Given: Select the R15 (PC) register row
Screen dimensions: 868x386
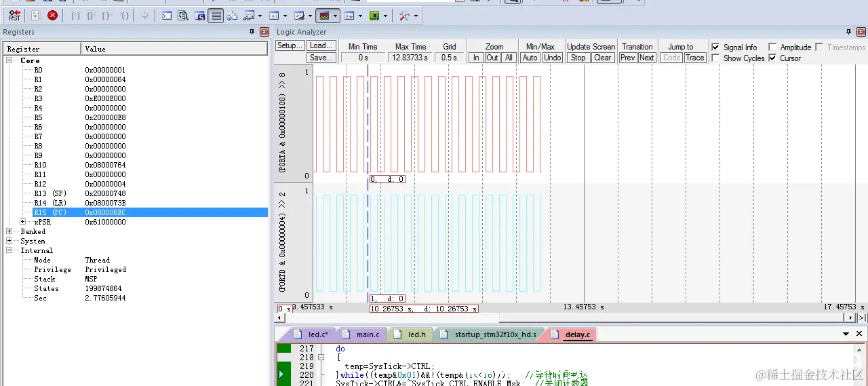Looking at the screenshot, I should [x=150, y=212].
